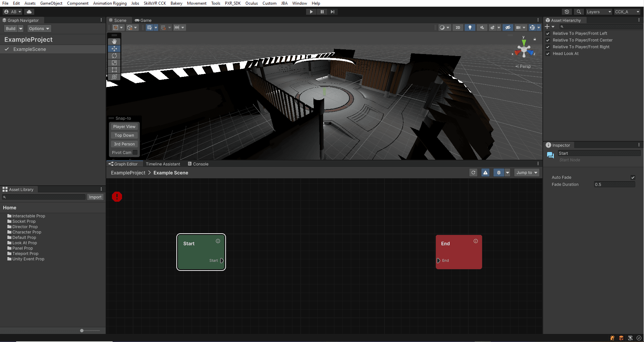Uncheck Relative To Player/Front Center
The height and width of the screenshot is (342, 644).
pyautogui.click(x=548, y=40)
